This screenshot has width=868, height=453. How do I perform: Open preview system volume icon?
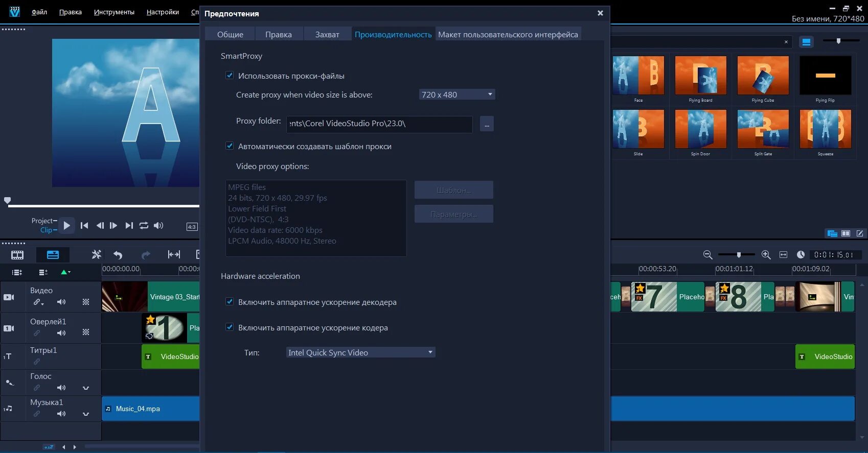[158, 225]
